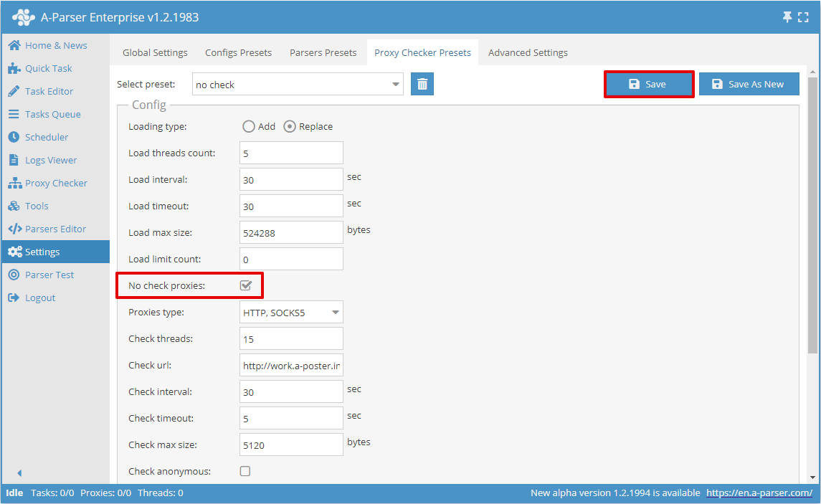821x504 pixels.
Task: Edit the Check threads value
Action: pyautogui.click(x=291, y=338)
